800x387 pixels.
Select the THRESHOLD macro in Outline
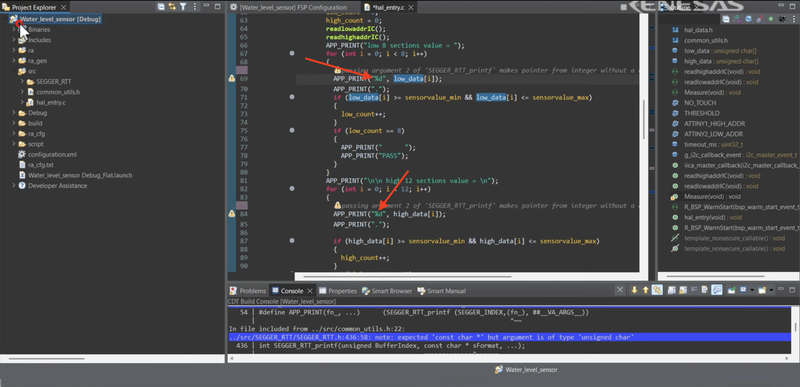click(696, 113)
